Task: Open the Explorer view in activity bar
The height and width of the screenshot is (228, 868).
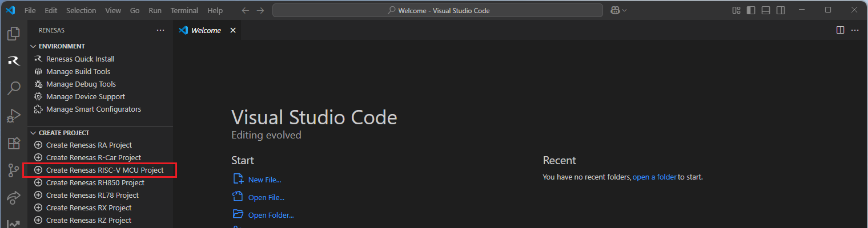Action: click(x=13, y=34)
